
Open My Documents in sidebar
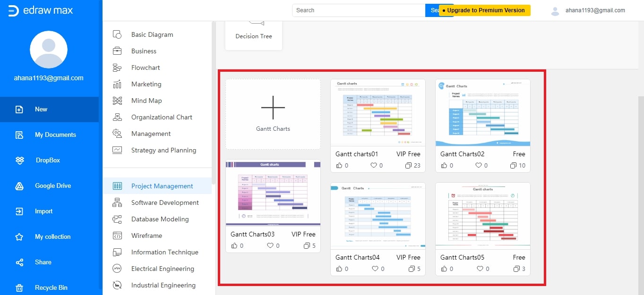pyautogui.click(x=49, y=135)
